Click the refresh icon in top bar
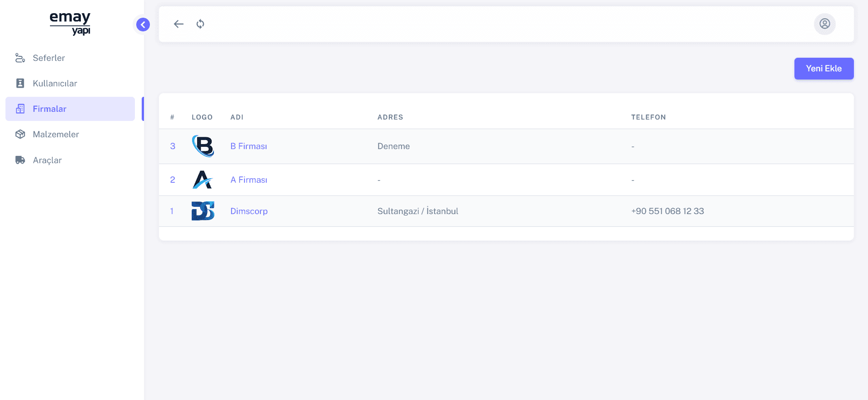The image size is (868, 400). tap(200, 24)
